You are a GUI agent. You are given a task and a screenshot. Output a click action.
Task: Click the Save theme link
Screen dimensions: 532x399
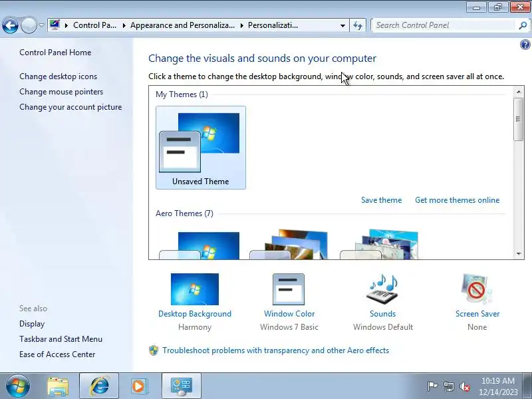click(381, 200)
